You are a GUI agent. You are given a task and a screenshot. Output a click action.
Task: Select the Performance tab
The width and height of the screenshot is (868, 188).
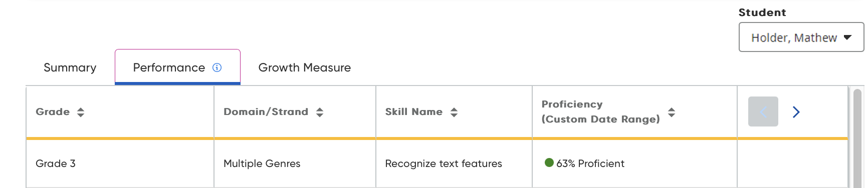tap(177, 67)
